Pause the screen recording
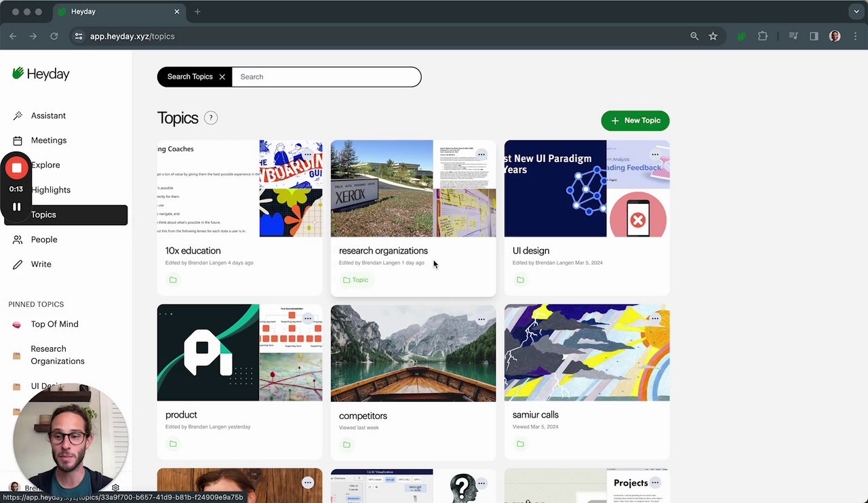This screenshot has height=503, width=868. coord(16,207)
